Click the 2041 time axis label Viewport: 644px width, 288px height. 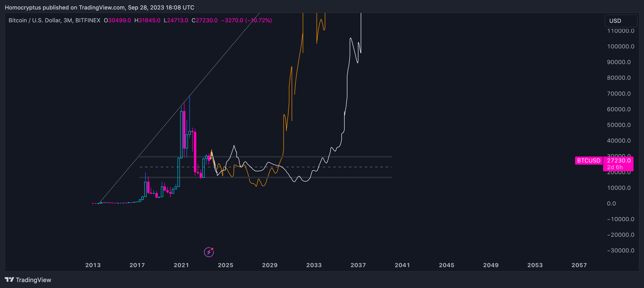(x=402, y=265)
